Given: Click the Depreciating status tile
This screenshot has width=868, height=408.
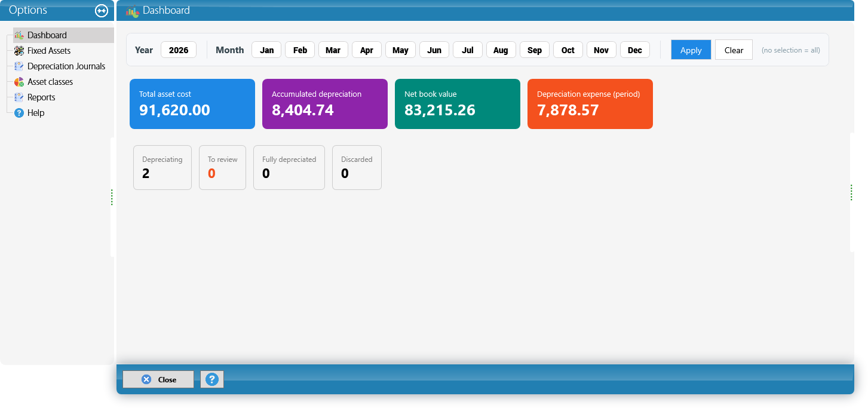Looking at the screenshot, I should pos(162,168).
